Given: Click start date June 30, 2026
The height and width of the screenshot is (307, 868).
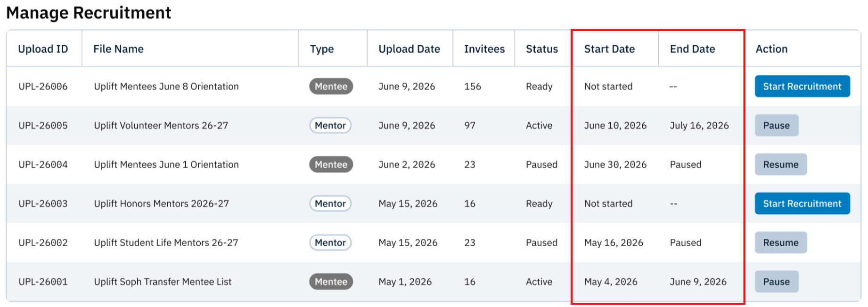Looking at the screenshot, I should pos(615,164).
